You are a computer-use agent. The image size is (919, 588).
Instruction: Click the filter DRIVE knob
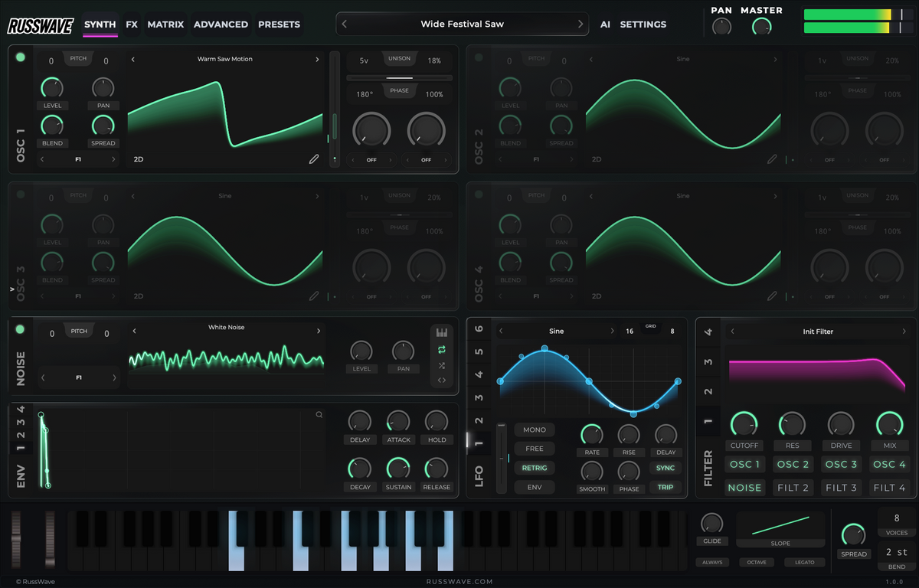tap(840, 424)
